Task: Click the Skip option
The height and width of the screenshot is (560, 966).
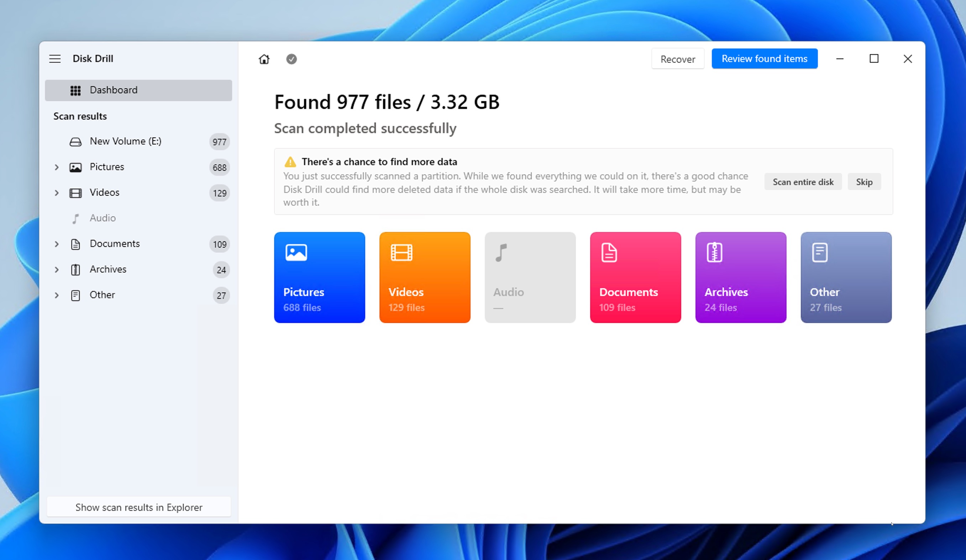Action: pos(864,181)
